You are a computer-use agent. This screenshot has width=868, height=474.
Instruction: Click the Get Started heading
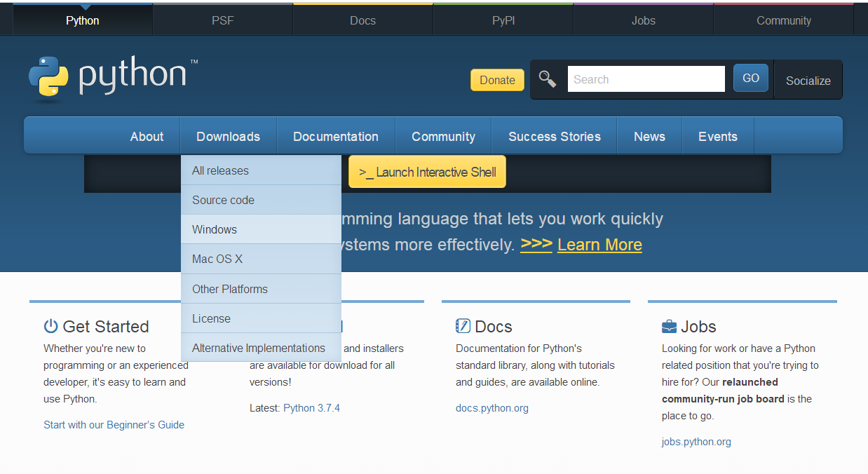click(x=106, y=327)
